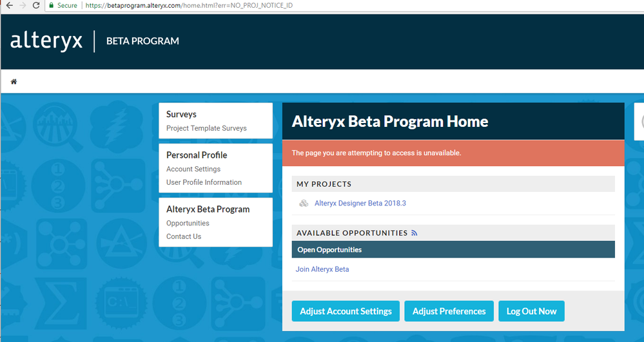Select the Open Opportunities tab header
This screenshot has height=342, width=644.
pyautogui.click(x=329, y=250)
